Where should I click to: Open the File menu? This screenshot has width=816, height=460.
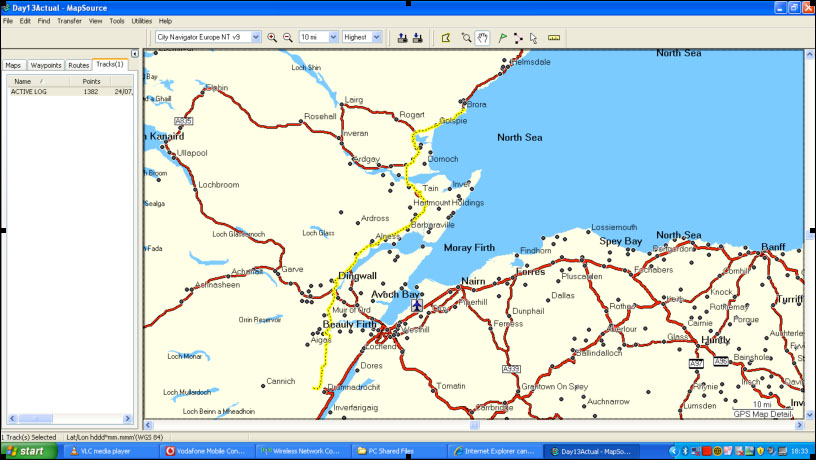[8, 21]
